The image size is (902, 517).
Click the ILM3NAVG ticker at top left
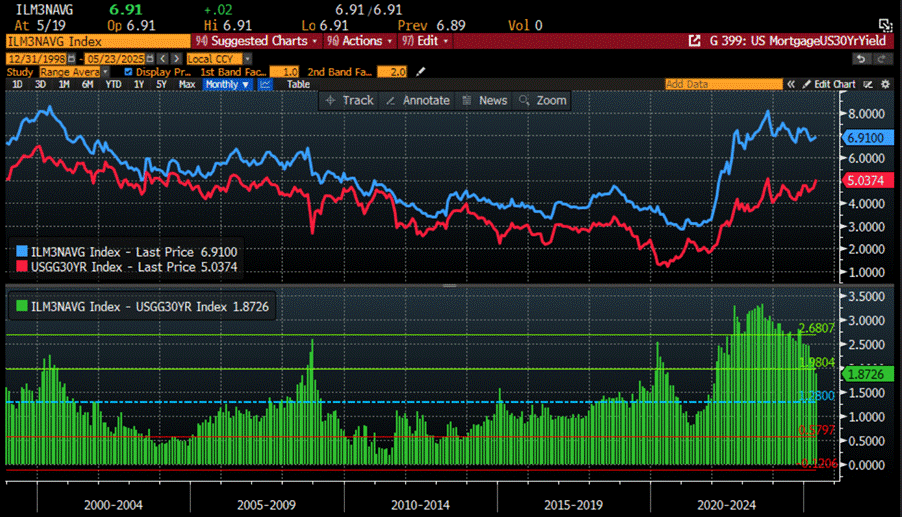[x=44, y=10]
